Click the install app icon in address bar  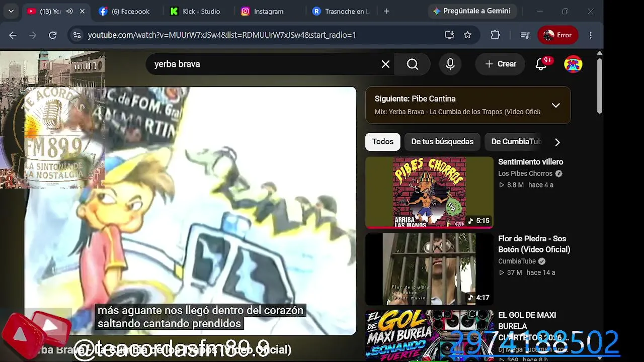pos(449,35)
